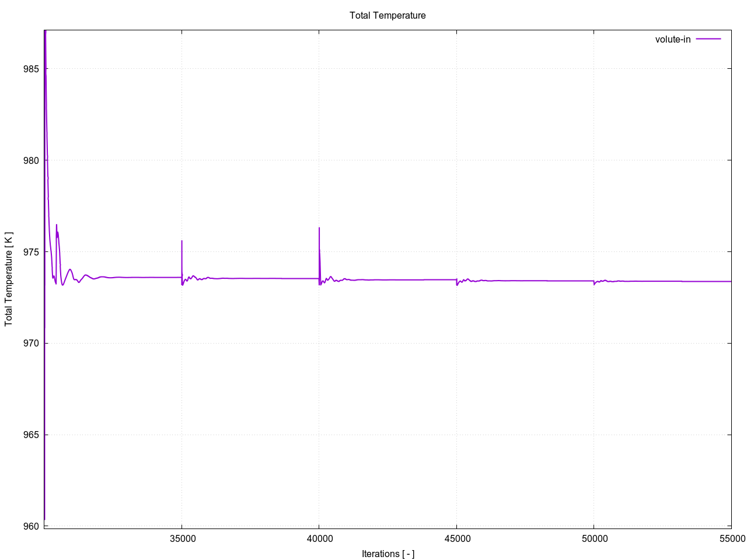Screen dimensions: 747x560
Task: Click the 975 y-axis tick label
Action: 32,252
